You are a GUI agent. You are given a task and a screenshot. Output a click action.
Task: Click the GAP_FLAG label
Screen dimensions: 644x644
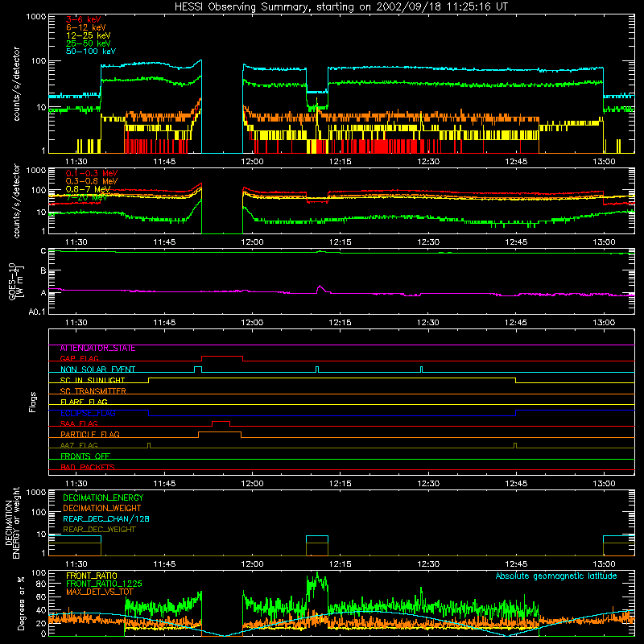coord(79,358)
